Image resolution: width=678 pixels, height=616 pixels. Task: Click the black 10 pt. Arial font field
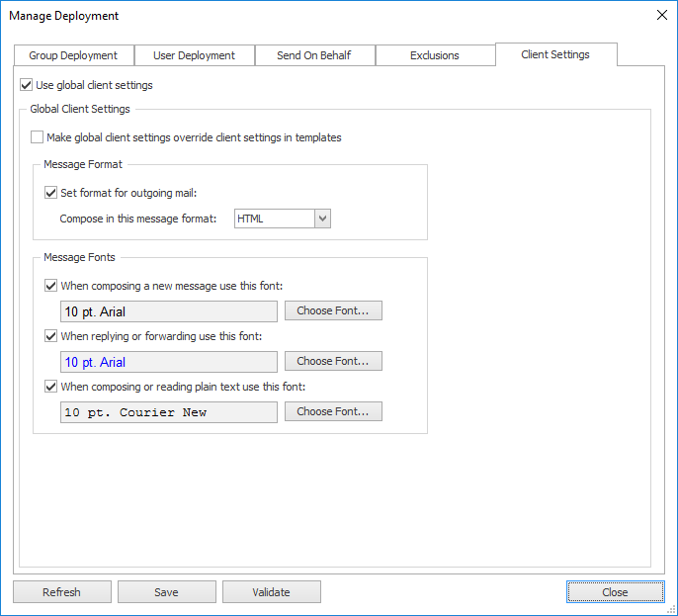169,311
